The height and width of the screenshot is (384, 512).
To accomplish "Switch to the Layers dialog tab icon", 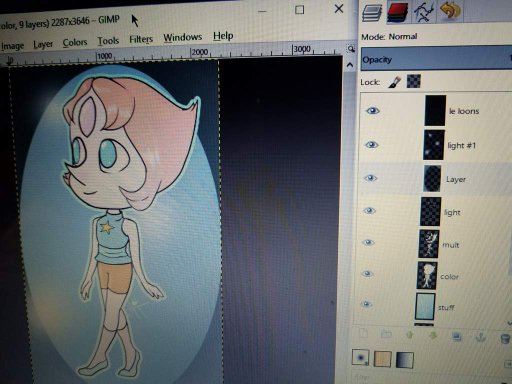I will point(372,12).
